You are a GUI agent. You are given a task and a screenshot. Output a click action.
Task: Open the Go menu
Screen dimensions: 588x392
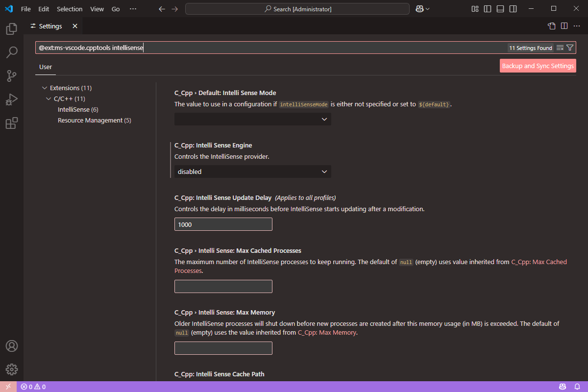pyautogui.click(x=116, y=9)
